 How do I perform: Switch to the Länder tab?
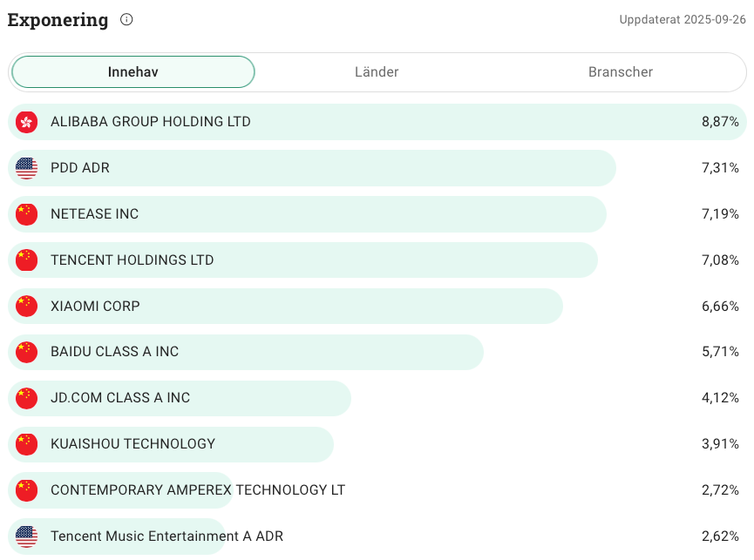click(377, 72)
